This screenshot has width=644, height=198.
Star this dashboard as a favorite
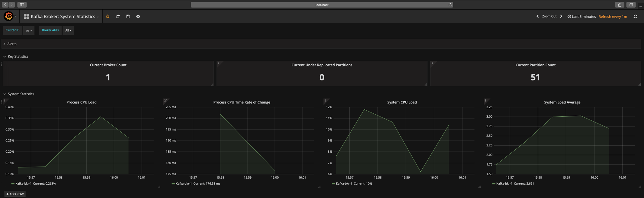pos(108,17)
